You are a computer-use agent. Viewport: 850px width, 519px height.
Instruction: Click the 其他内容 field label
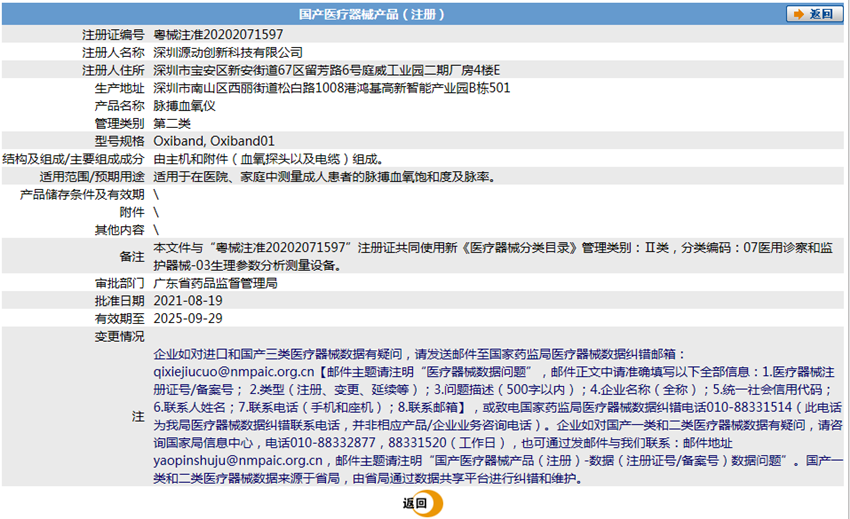click(x=120, y=230)
